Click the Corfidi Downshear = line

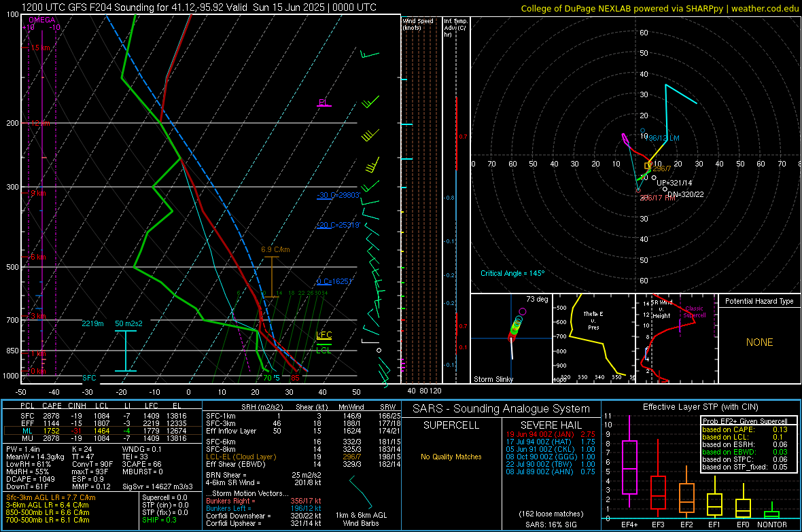264,516
